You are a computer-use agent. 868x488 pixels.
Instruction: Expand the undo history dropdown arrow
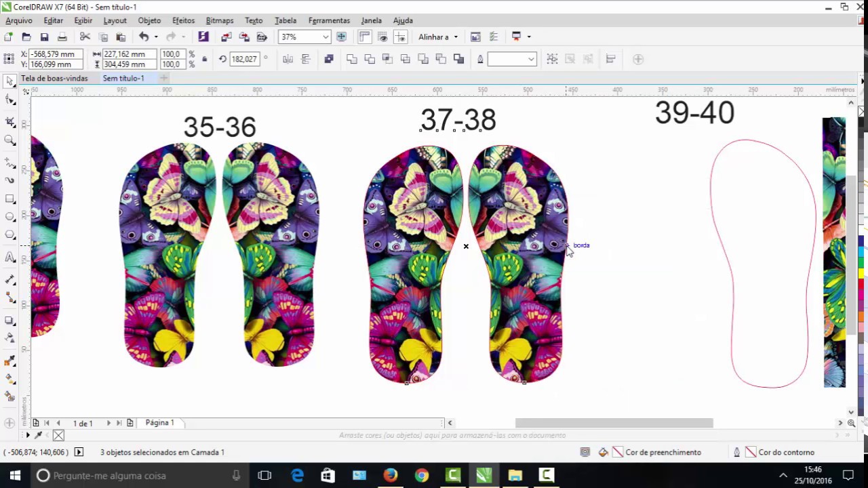[x=156, y=37]
